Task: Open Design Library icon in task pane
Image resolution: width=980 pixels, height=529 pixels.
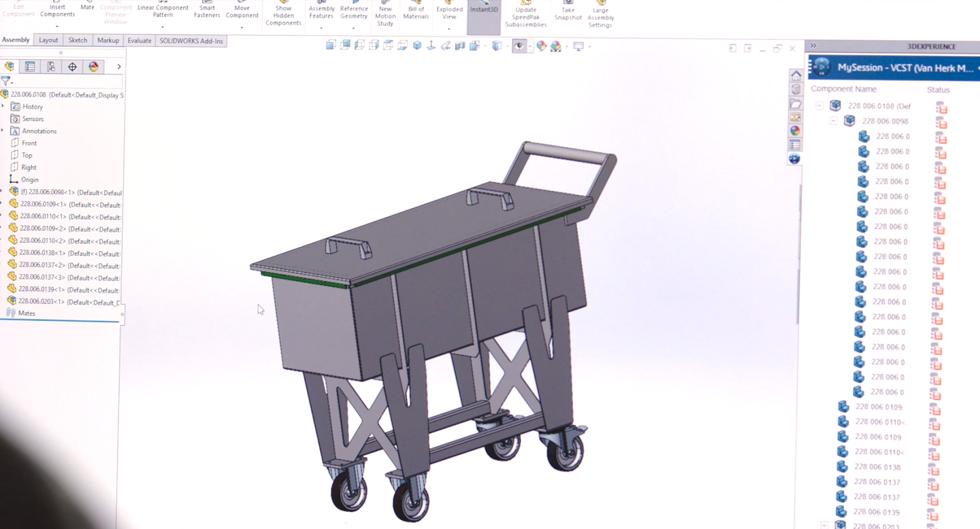Action: [x=796, y=90]
